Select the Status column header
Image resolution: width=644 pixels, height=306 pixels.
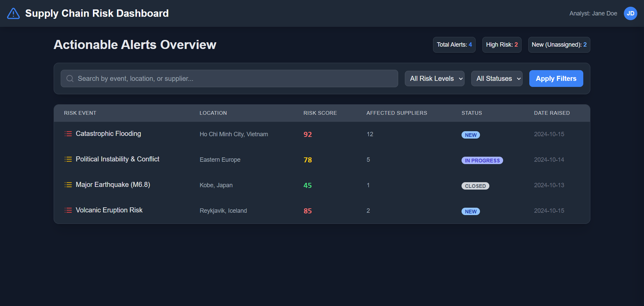click(x=472, y=113)
